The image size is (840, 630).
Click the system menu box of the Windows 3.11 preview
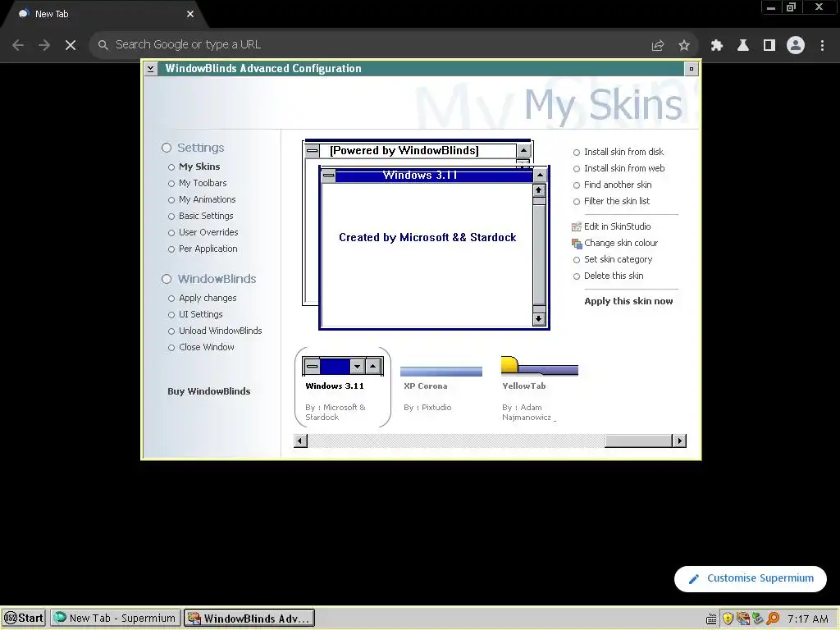(328, 176)
